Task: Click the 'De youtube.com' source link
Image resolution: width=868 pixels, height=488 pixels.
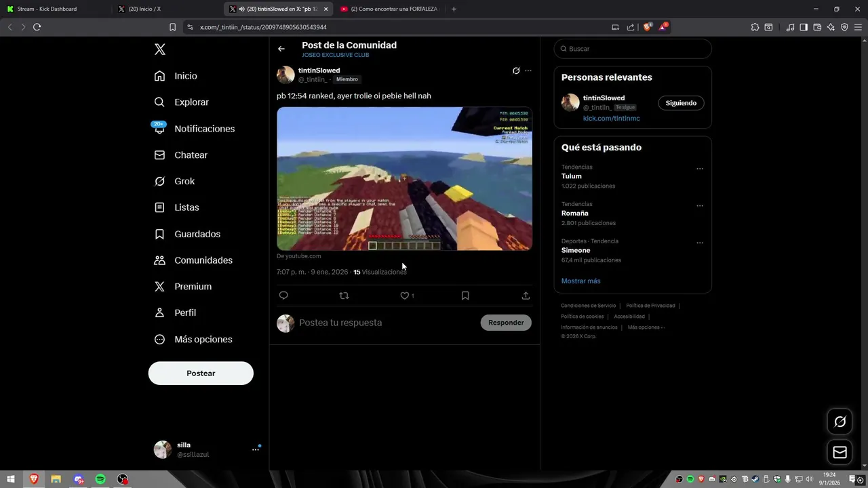Action: 298,256
